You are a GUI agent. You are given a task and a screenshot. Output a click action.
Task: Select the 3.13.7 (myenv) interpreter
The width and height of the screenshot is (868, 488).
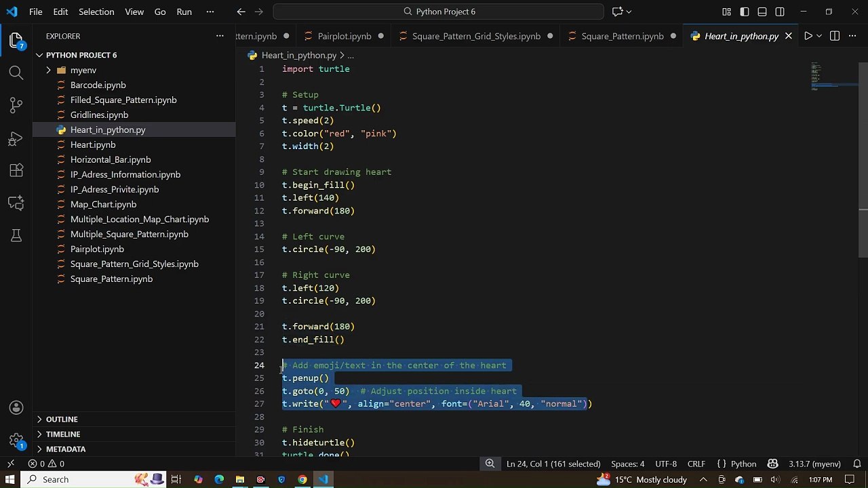click(x=814, y=464)
